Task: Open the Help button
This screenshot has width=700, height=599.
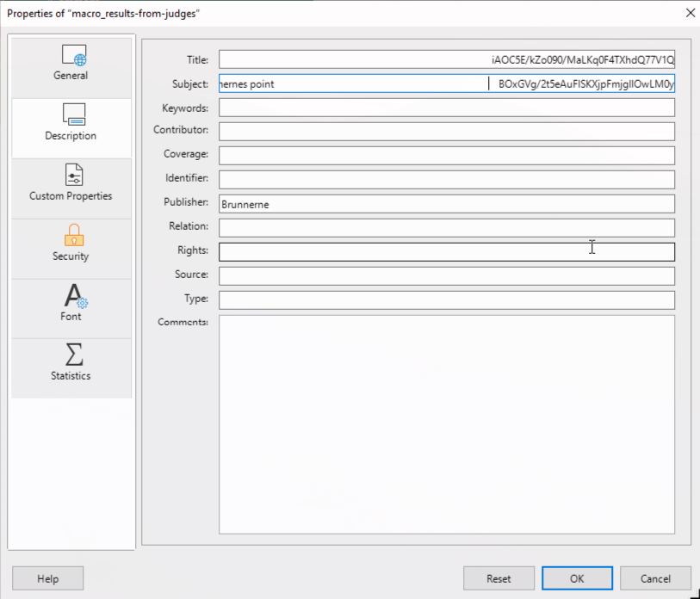Action: tap(47, 578)
